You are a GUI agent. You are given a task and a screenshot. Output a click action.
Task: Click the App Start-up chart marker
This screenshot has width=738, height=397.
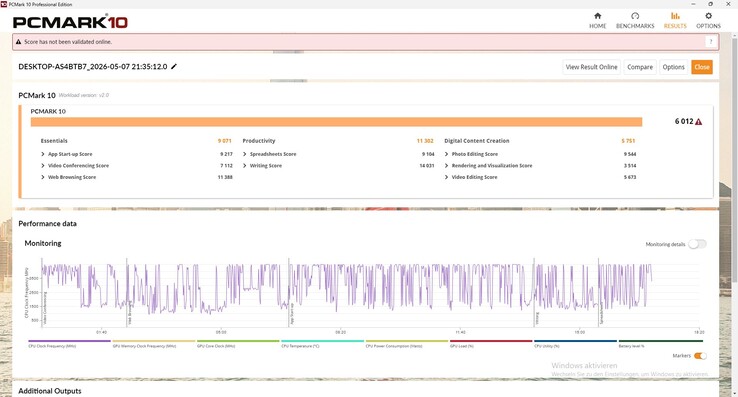tap(291, 314)
